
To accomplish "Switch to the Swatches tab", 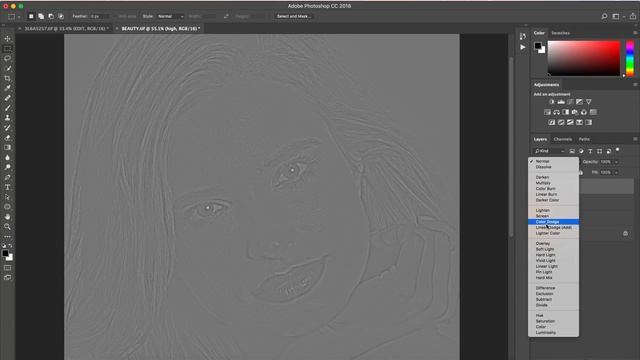I will click(x=560, y=33).
